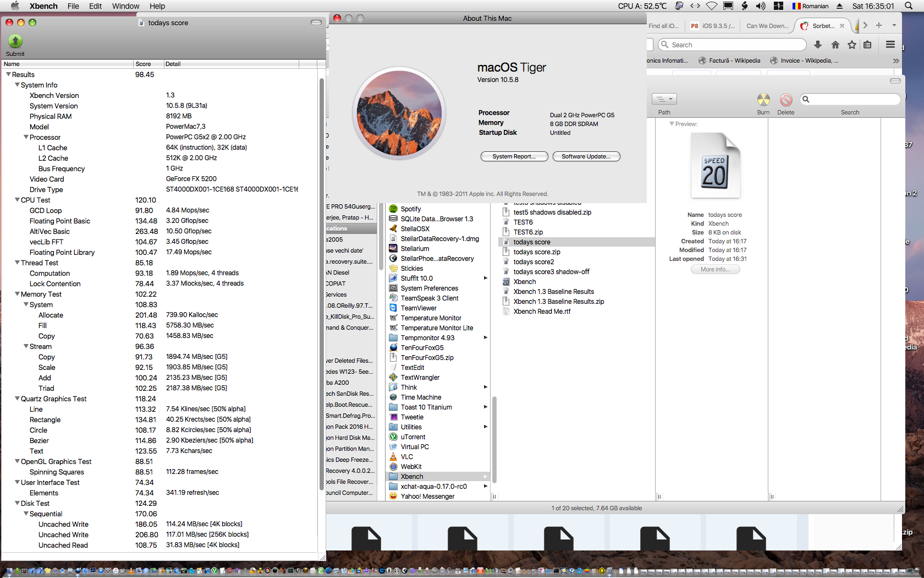
Task: Open the browser hamburger menu
Action: click(890, 45)
